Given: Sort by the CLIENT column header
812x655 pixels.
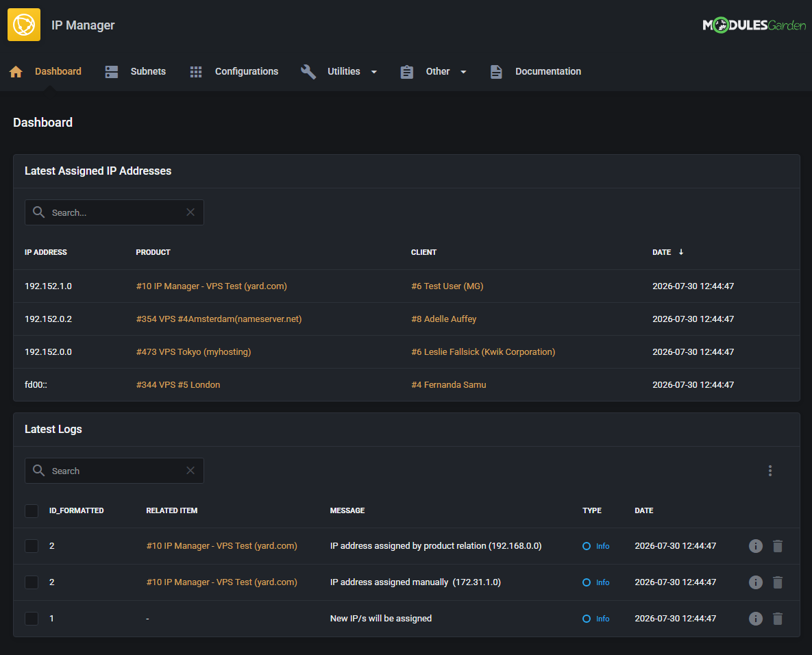Looking at the screenshot, I should [423, 252].
